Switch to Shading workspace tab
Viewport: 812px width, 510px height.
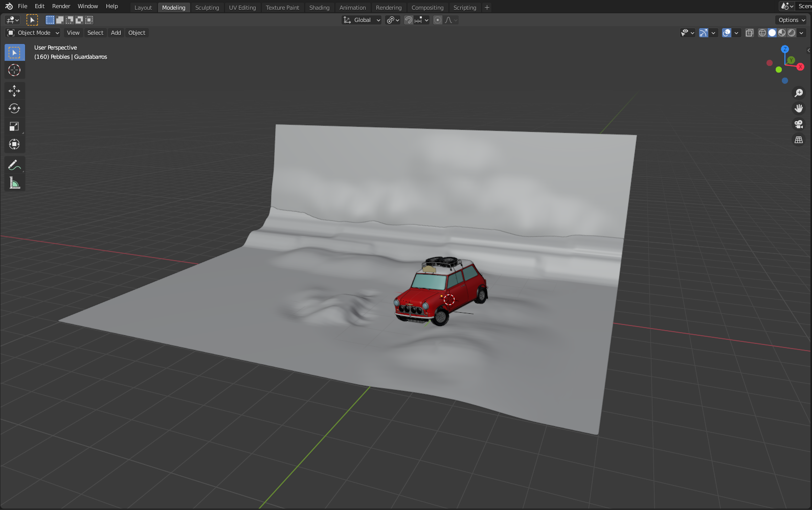point(320,8)
